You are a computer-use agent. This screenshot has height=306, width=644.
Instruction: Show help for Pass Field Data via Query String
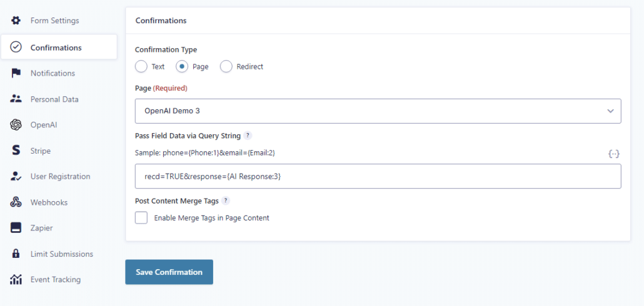point(247,136)
